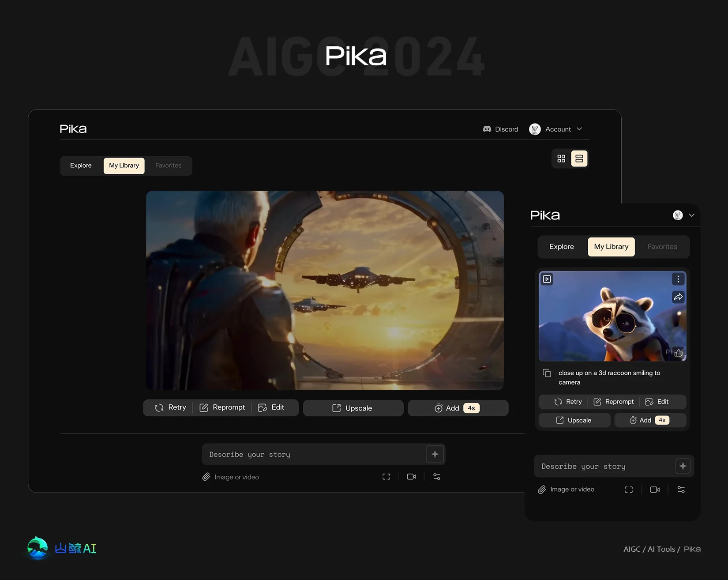This screenshot has width=728, height=580.
Task: Edit the raccoon video
Action: coord(657,402)
